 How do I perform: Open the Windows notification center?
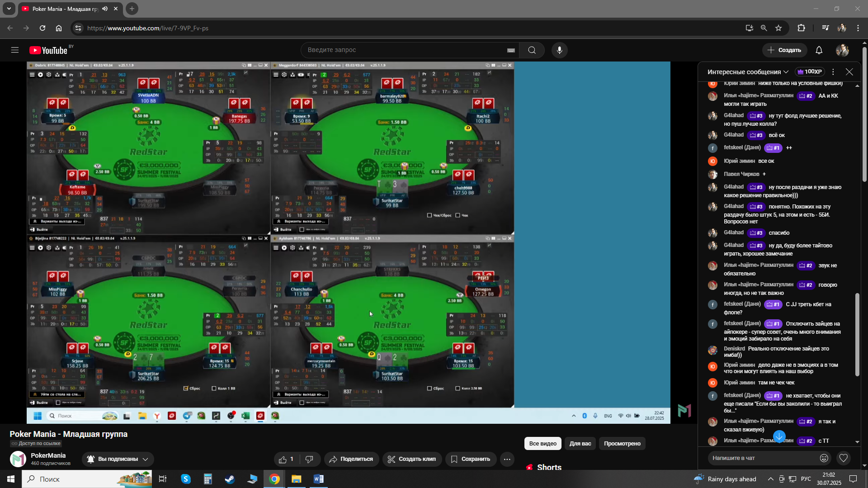(x=853, y=479)
